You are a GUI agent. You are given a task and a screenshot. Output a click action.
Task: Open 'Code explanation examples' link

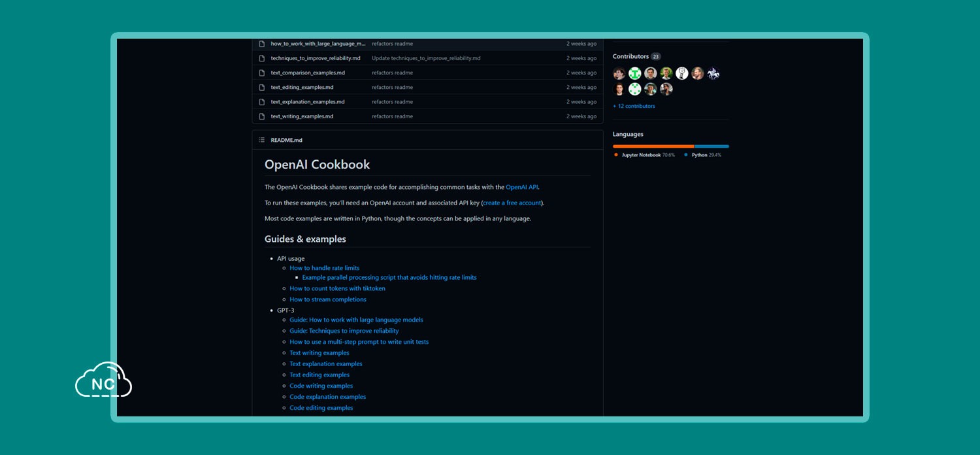coord(328,397)
